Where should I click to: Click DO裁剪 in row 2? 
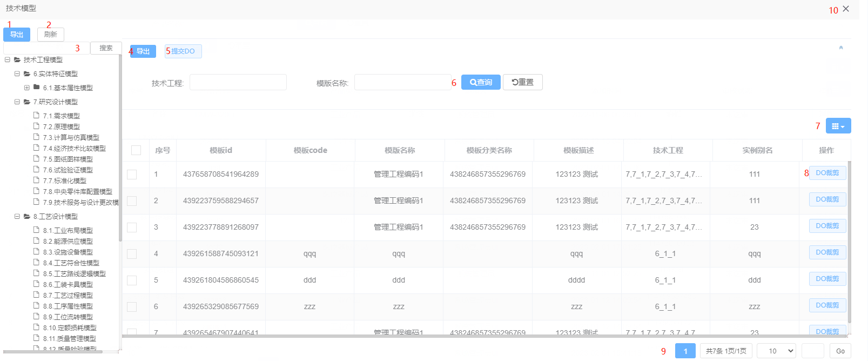pos(827,199)
